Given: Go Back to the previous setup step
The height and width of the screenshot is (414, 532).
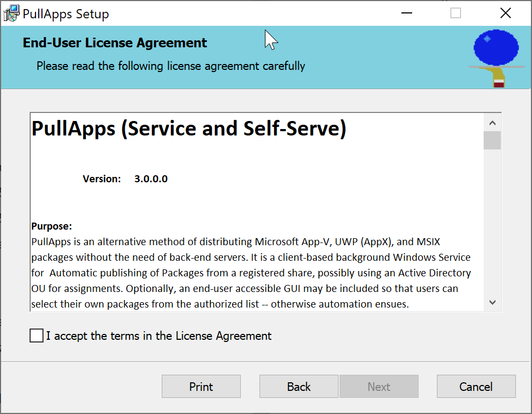Looking at the screenshot, I should click(299, 386).
